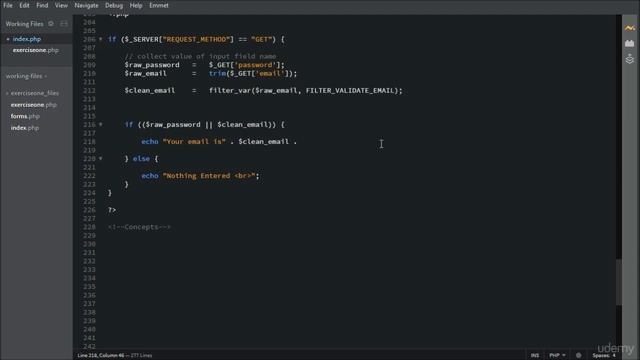This screenshot has height=360, width=640.
Task: Toggle INS insert/overwrite mode in status bar
Action: [x=535, y=355]
